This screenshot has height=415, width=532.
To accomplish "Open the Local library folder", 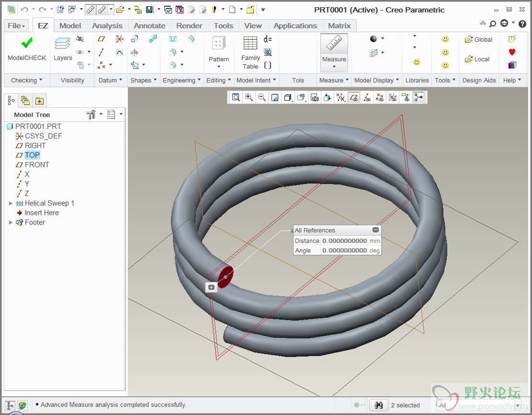I will point(477,59).
